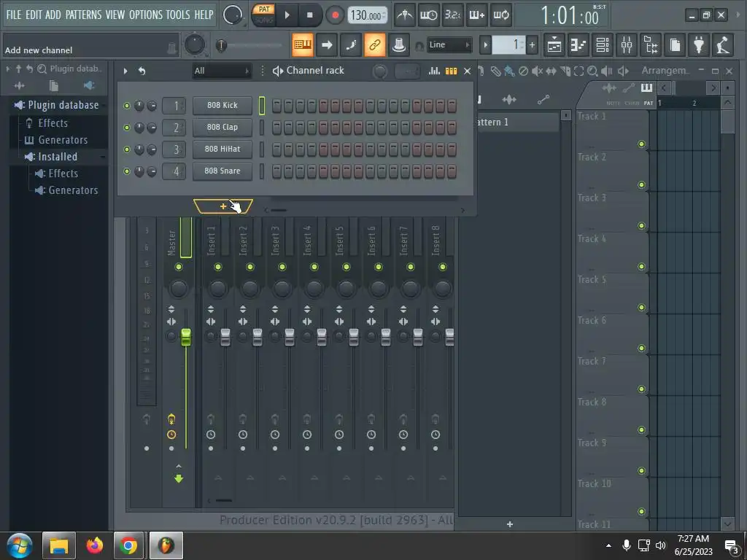
Task: Open Firefox from the taskbar
Action: [94, 545]
